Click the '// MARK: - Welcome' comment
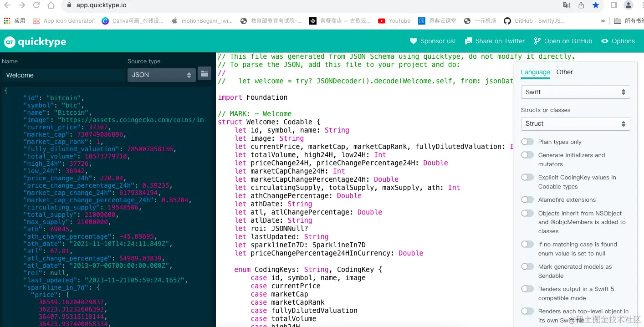 (255, 114)
